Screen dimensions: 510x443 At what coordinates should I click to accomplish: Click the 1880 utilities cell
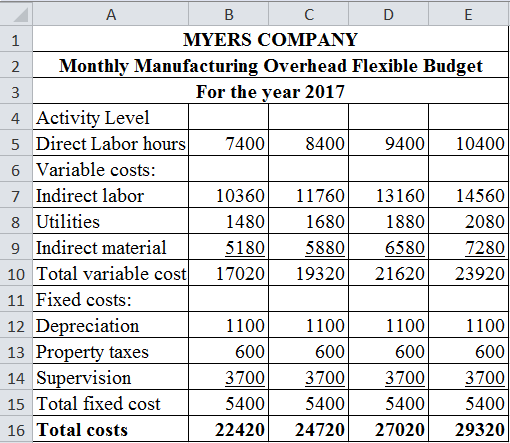click(389, 221)
